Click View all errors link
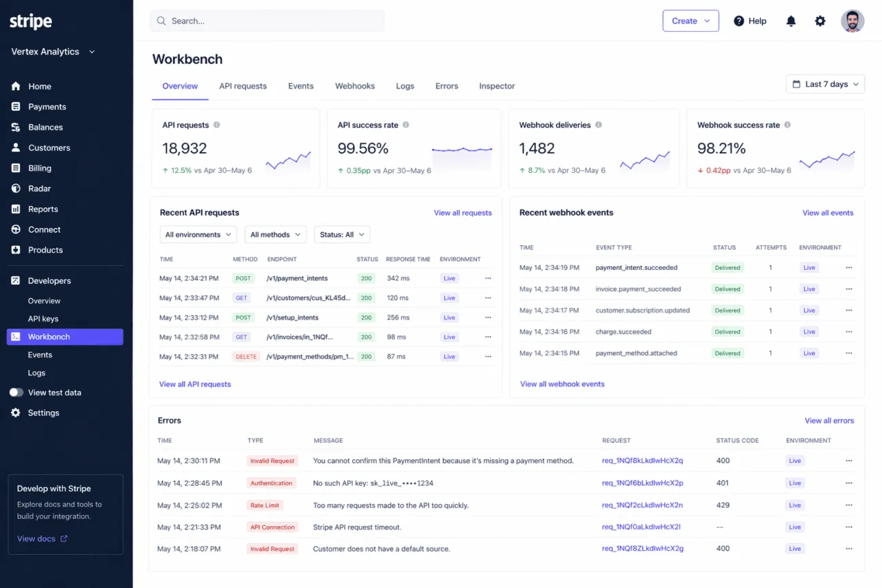Viewport: 882px width, 588px height. [x=829, y=421]
